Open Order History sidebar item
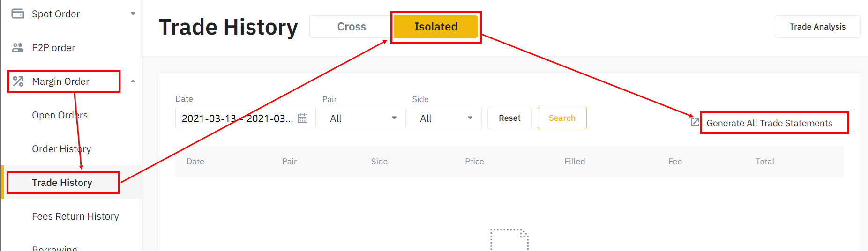868x251 pixels. tap(61, 149)
